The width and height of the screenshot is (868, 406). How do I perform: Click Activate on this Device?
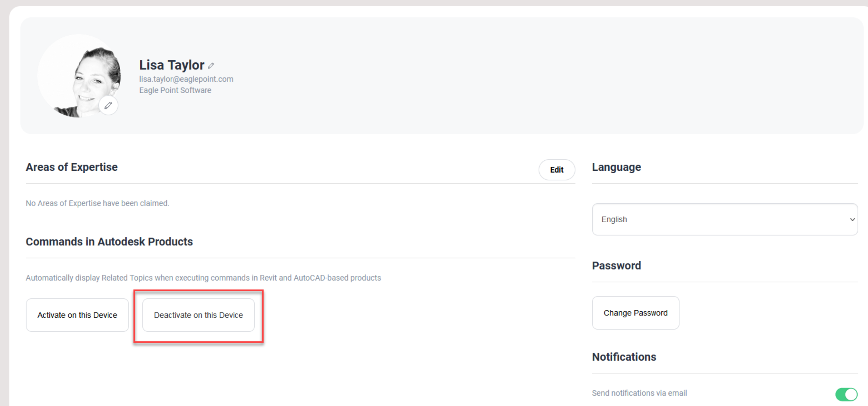click(x=77, y=315)
